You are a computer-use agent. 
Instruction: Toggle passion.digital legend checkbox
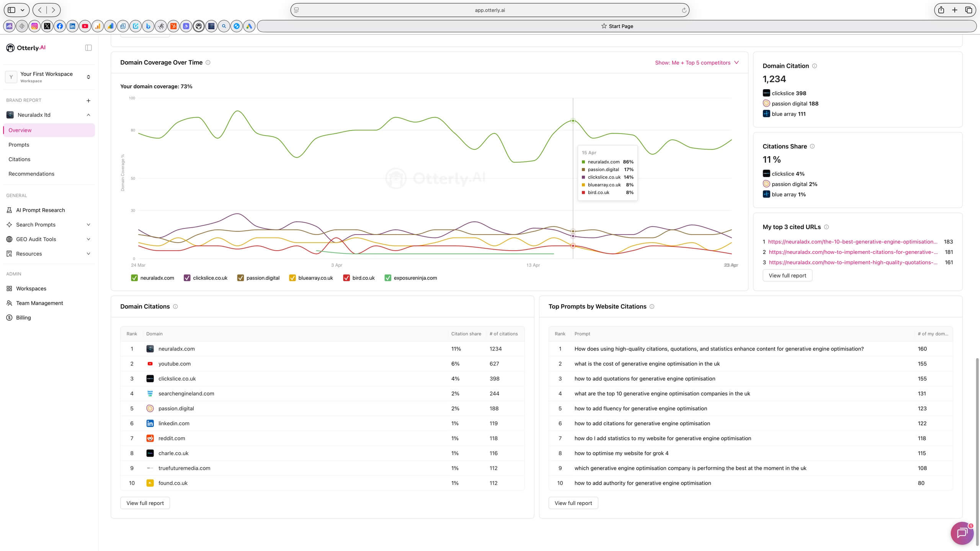click(x=240, y=278)
